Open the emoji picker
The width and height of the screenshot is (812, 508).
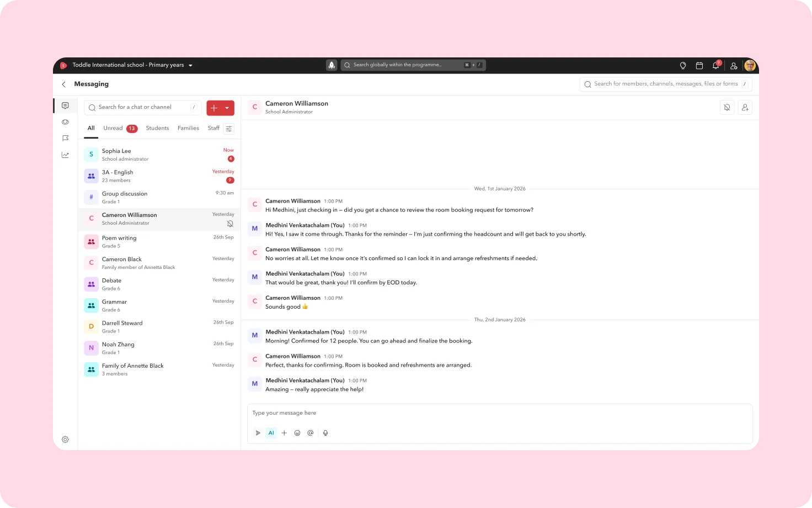pyautogui.click(x=297, y=433)
